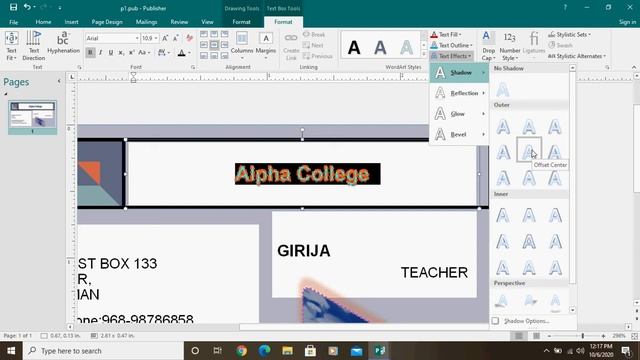Zoom in with plus button
The width and height of the screenshot is (640, 360).
click(x=603, y=336)
